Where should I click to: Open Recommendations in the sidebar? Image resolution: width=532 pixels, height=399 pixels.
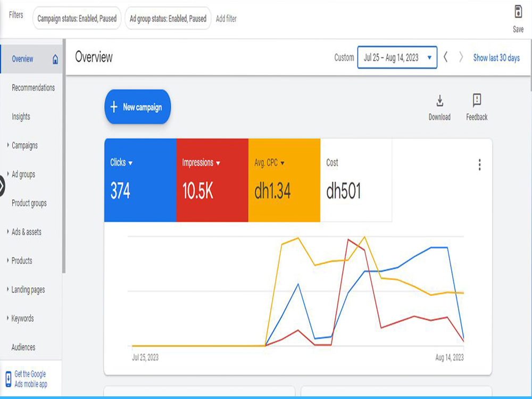[33, 88]
